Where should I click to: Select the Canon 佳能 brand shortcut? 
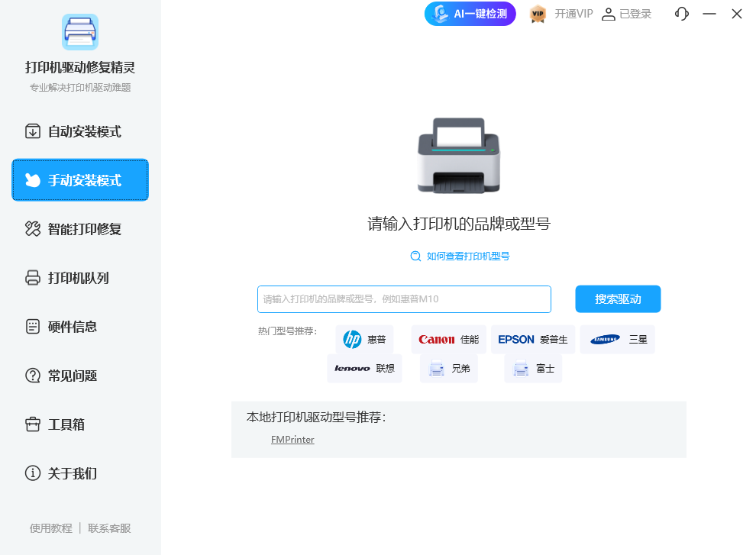point(448,338)
